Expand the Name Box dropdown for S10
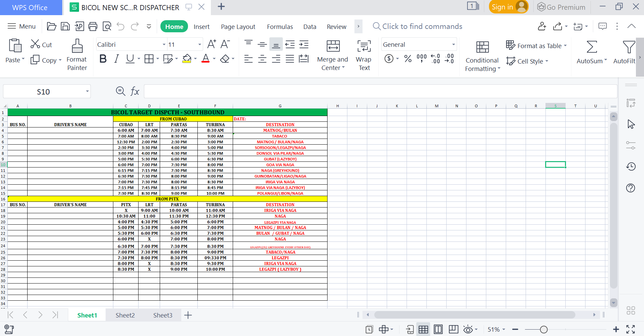Viewport: 644px width, 336px height. pyautogui.click(x=87, y=91)
